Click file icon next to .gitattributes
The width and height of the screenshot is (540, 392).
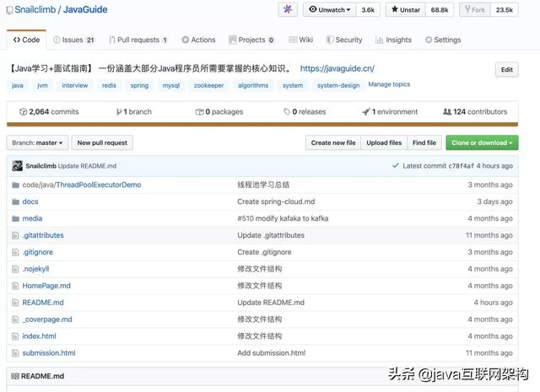click(15, 235)
